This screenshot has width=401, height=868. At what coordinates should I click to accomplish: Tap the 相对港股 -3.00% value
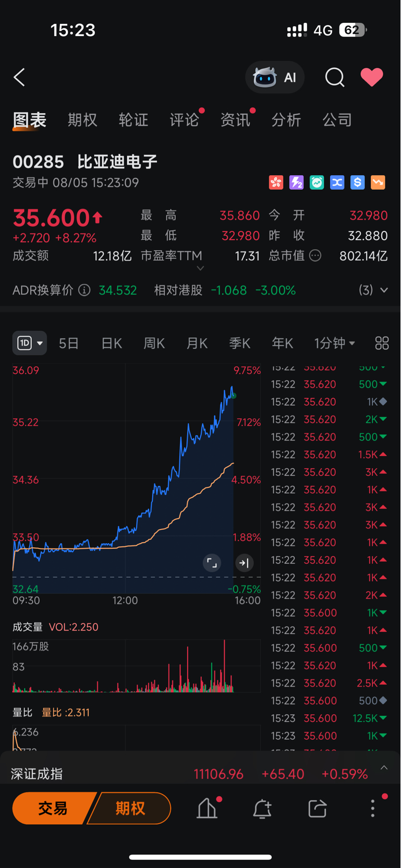(x=275, y=290)
